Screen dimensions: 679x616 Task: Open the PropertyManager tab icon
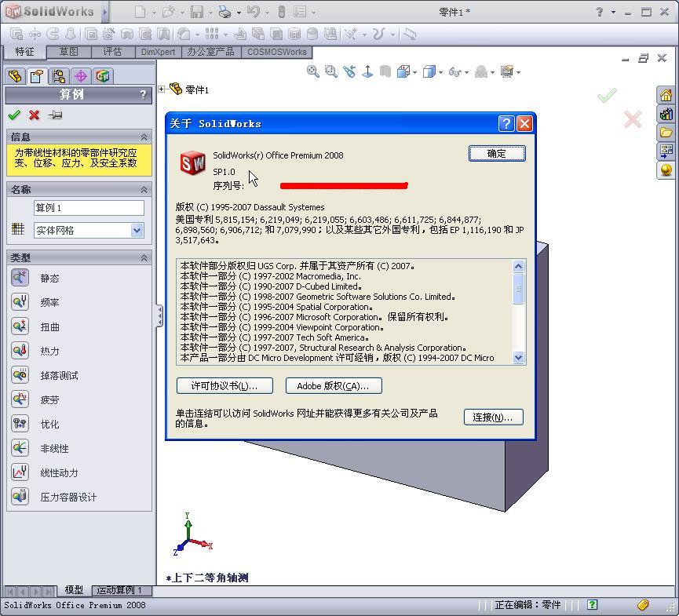click(37, 76)
